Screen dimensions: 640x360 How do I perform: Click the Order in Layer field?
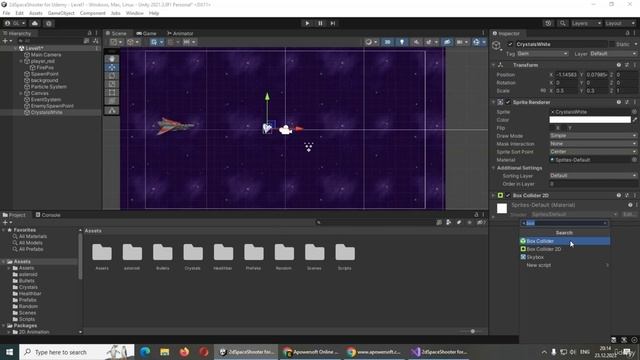tap(593, 184)
